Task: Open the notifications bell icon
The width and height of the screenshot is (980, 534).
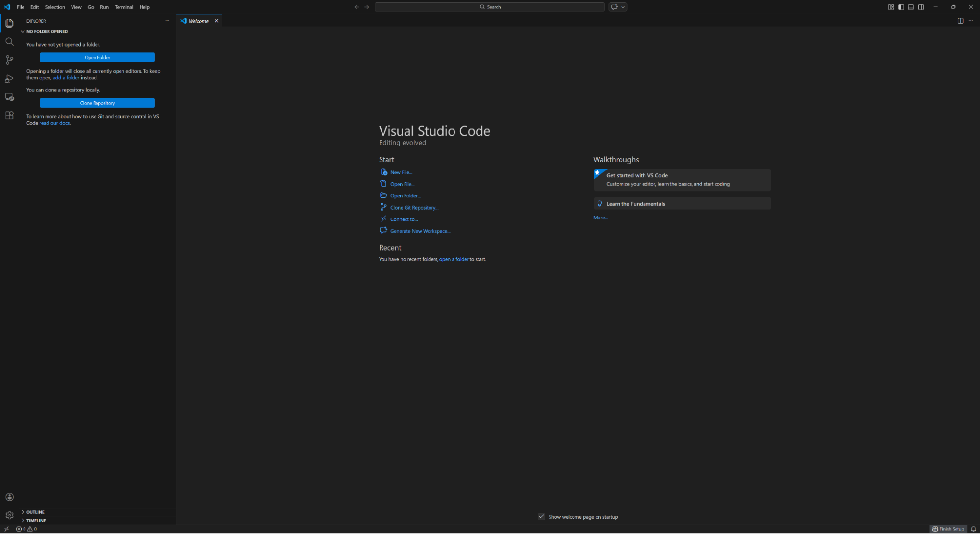Action: 974,529
